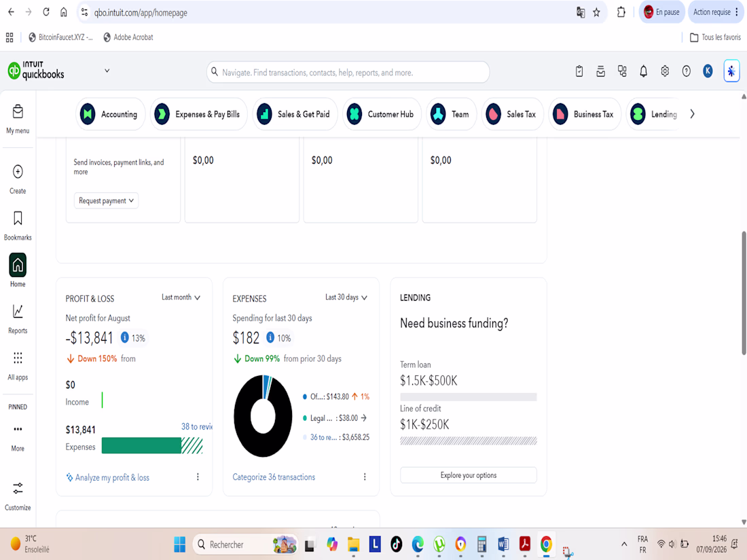
Task: Click the page vertical scrollbar
Action: coord(743,293)
